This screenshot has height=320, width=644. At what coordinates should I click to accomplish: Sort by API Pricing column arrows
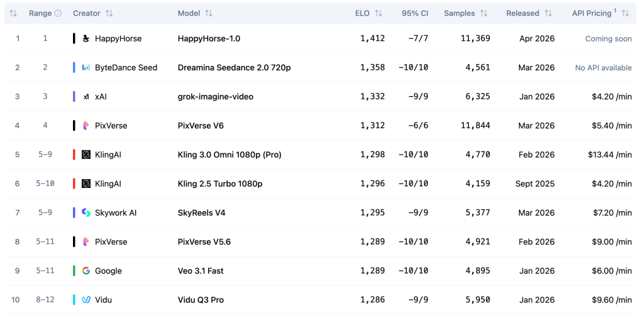[x=625, y=13]
